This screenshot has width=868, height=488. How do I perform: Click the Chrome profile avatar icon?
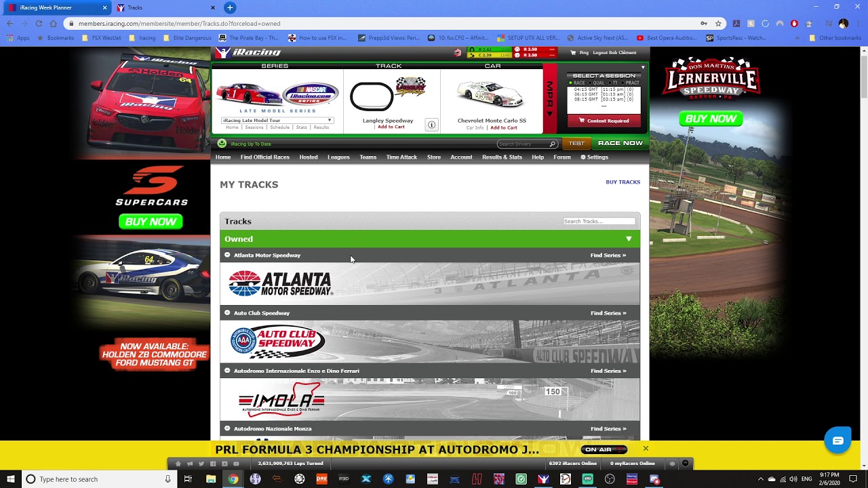point(843,24)
